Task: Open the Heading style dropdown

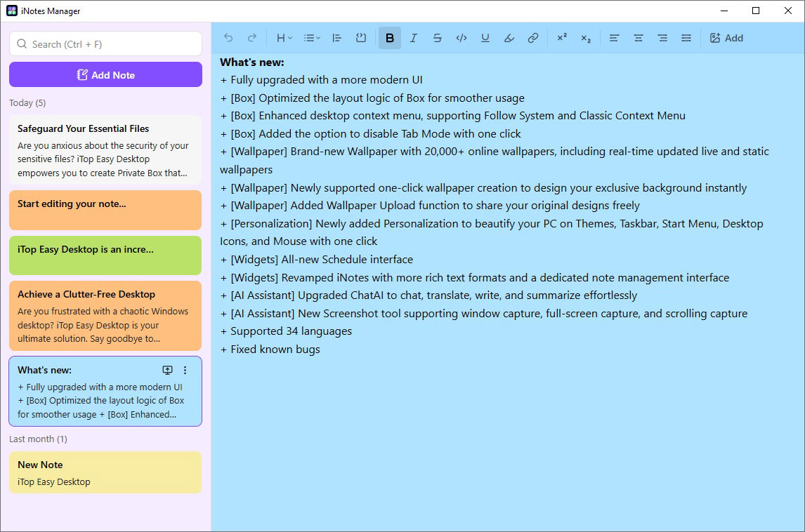Action: [283, 38]
